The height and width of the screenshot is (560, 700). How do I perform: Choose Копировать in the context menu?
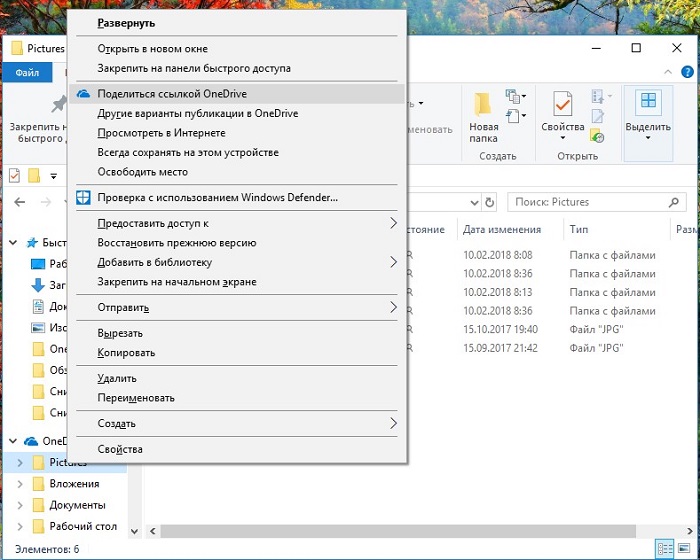point(126,353)
